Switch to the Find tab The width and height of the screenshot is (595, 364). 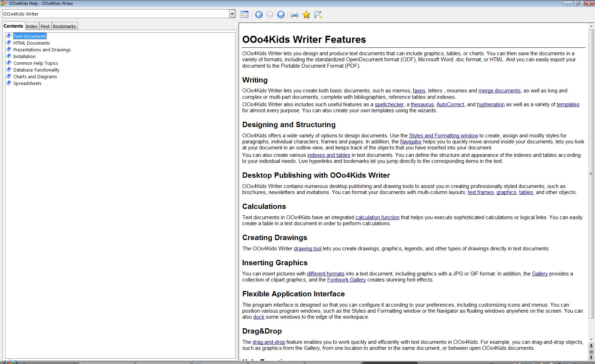click(x=45, y=26)
